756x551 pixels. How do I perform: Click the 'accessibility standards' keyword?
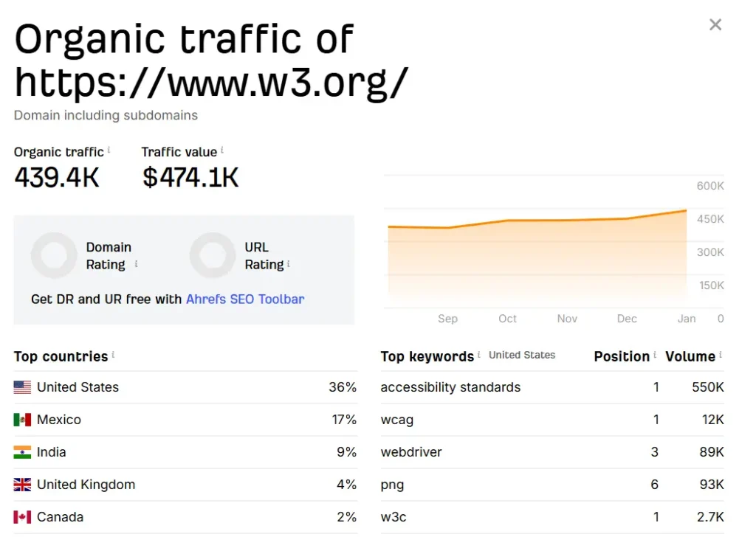click(x=450, y=387)
